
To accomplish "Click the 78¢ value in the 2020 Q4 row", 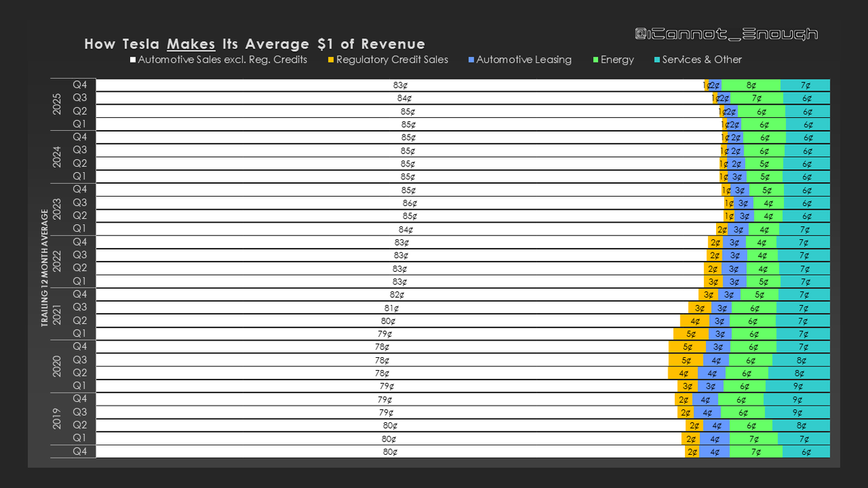I will [x=382, y=347].
